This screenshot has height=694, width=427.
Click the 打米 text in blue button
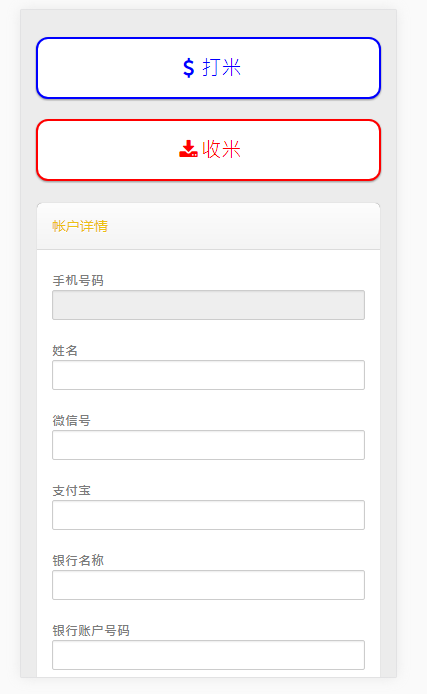click(221, 68)
